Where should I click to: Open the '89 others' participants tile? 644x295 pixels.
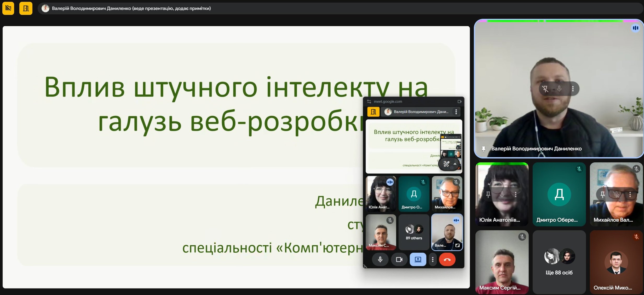point(414,232)
